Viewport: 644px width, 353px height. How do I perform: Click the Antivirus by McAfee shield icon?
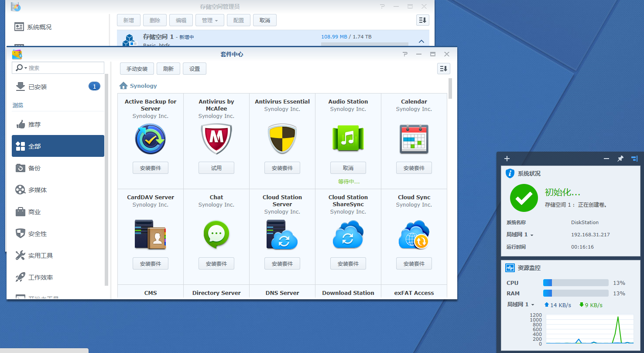(216, 138)
